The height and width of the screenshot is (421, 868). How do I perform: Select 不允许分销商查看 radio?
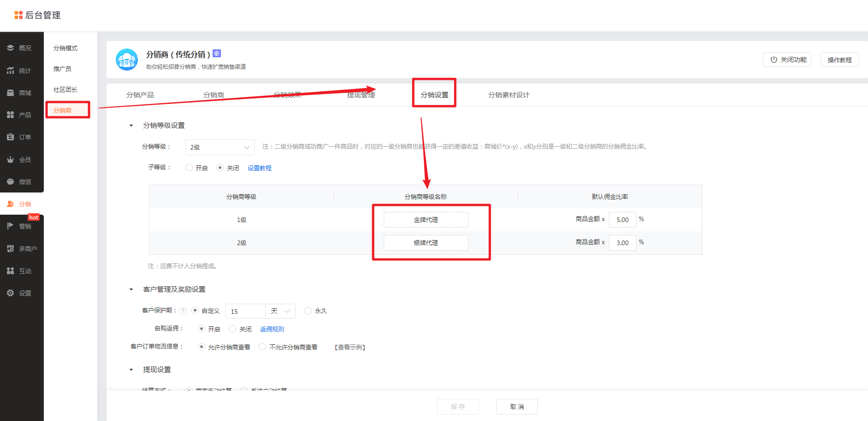[x=262, y=347]
